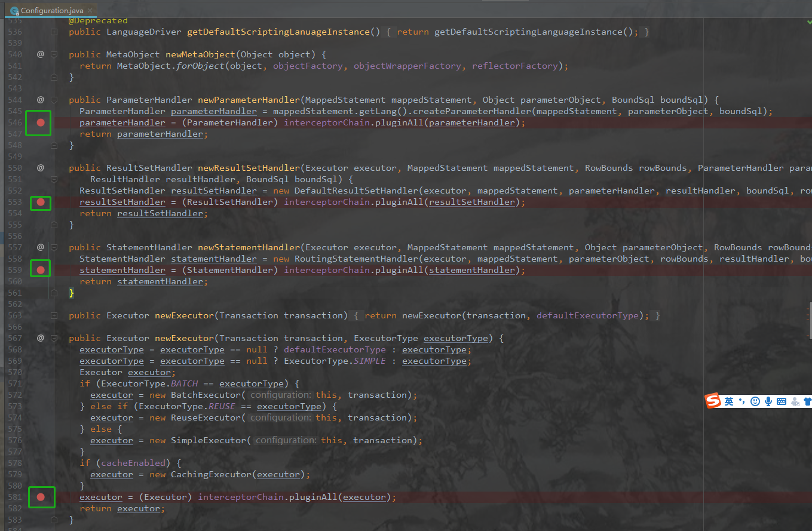Viewport: 812px width, 531px height.
Task: Toggle Sogou punctuation mode
Action: [x=741, y=401]
